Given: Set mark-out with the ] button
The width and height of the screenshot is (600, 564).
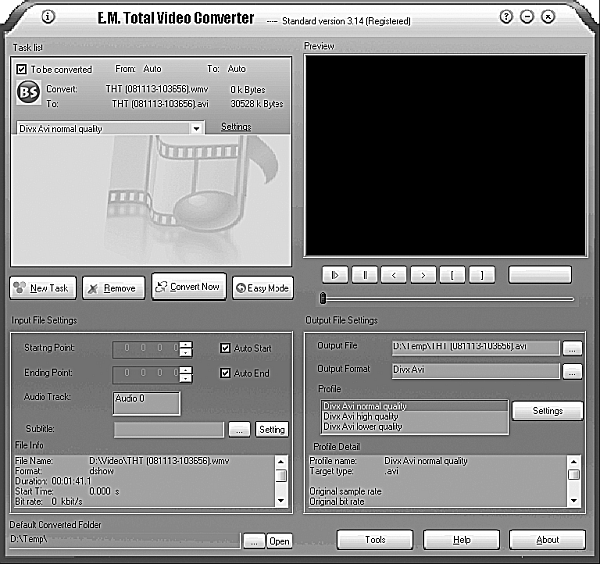Looking at the screenshot, I should click(482, 275).
